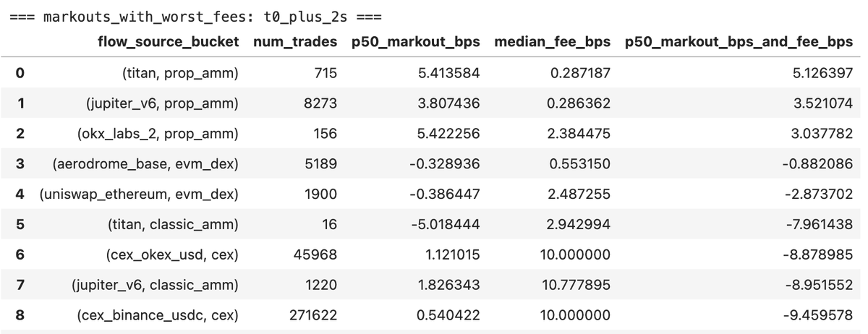Click row index 3

pos(20,164)
